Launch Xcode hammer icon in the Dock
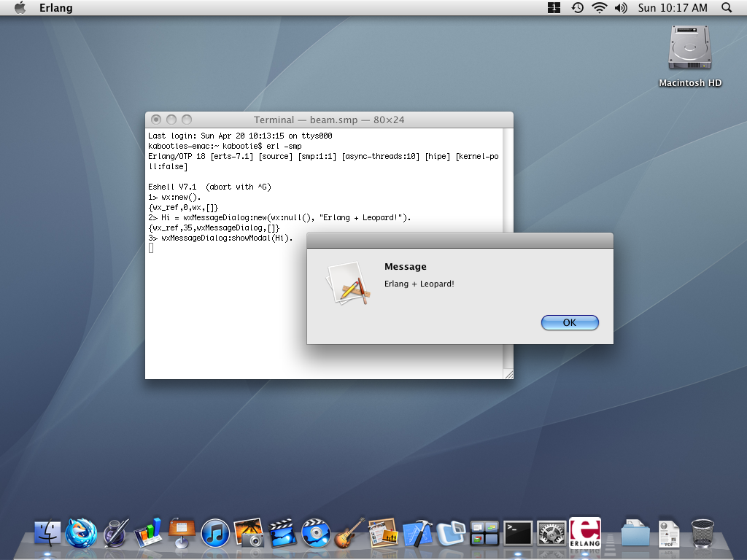Screen dimensions: 747x560 (x=417, y=533)
